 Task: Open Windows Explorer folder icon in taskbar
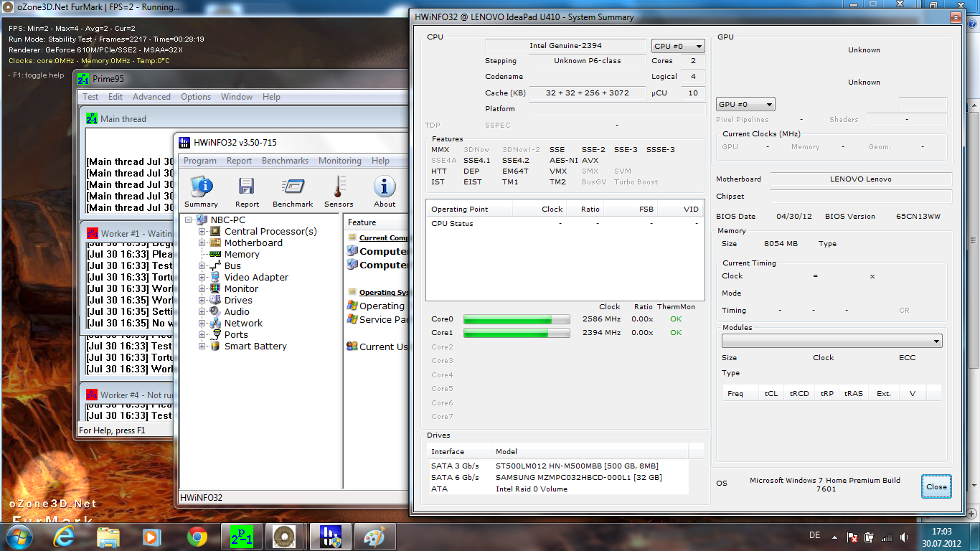tap(108, 536)
